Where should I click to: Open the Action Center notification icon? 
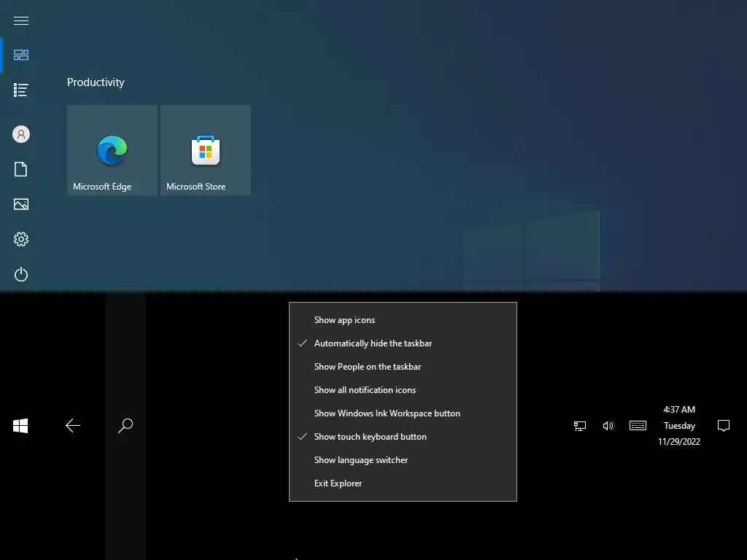pos(724,426)
